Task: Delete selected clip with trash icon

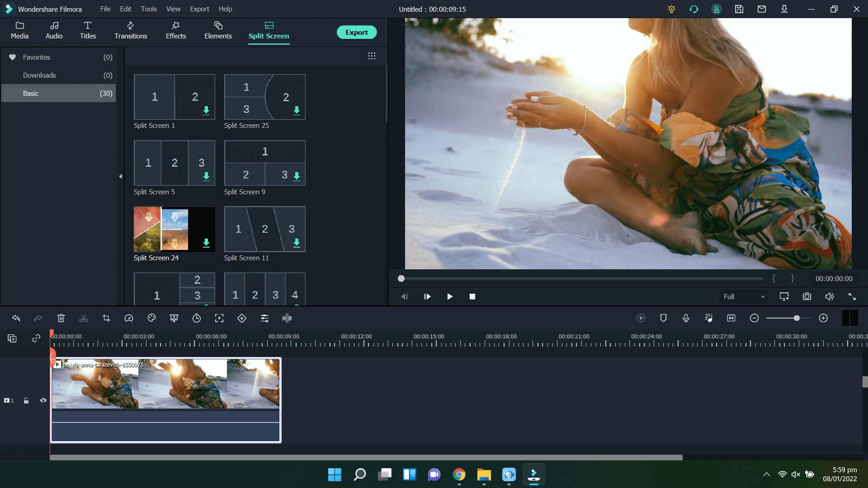Action: [x=61, y=318]
